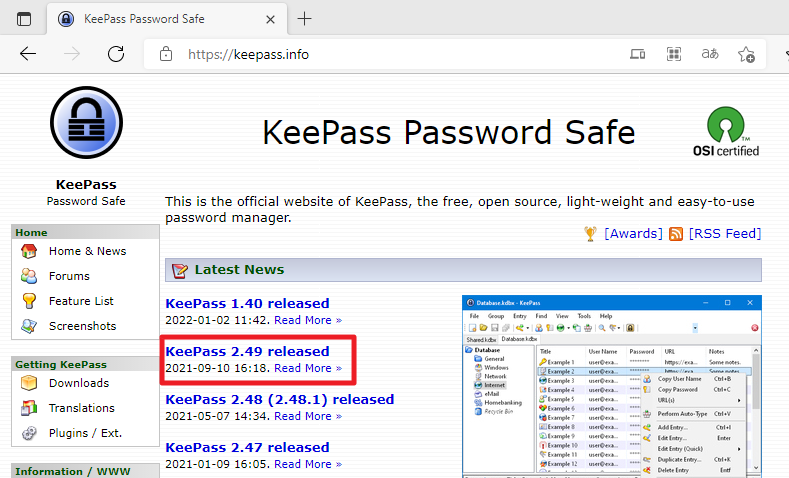This screenshot has width=789, height=478.
Task: Click the translate page icon
Action: (x=710, y=54)
